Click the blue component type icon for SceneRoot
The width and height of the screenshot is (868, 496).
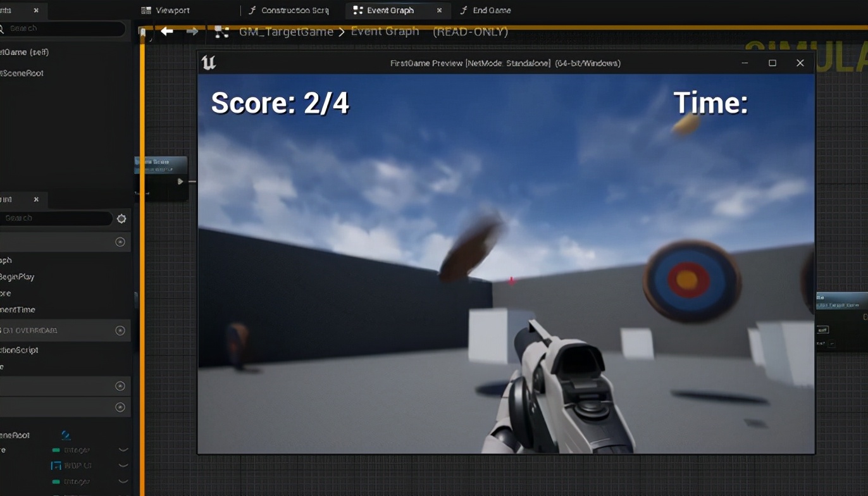pos(66,435)
